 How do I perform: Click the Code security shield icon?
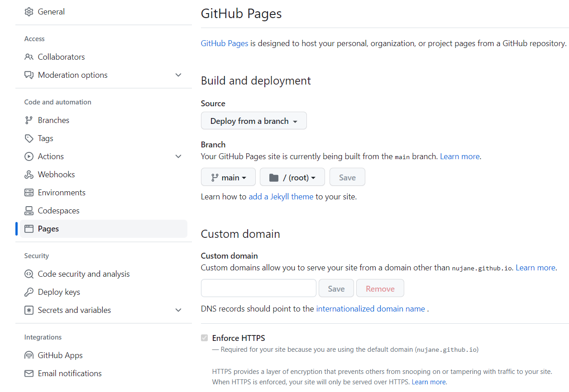coord(29,274)
